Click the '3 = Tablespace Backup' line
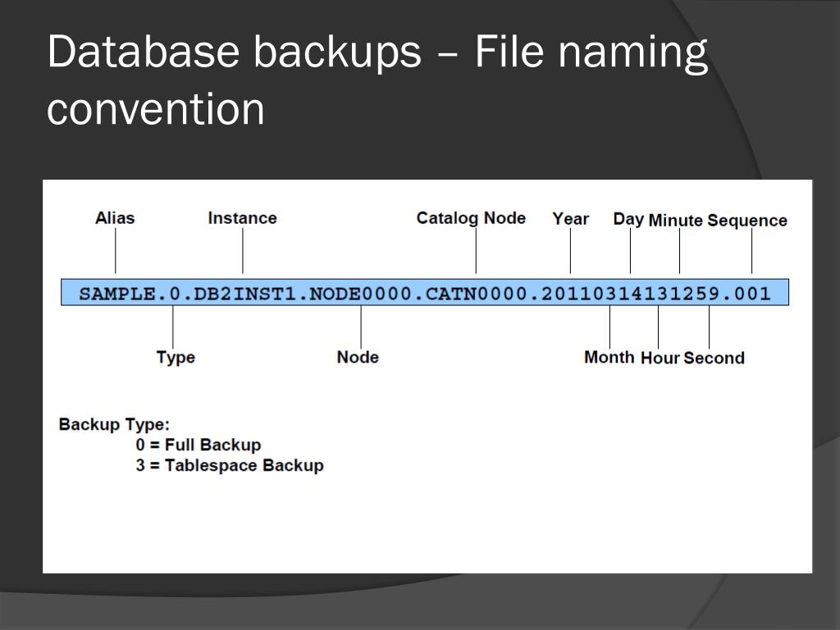Screen dimensions: 840x630 [x=230, y=465]
